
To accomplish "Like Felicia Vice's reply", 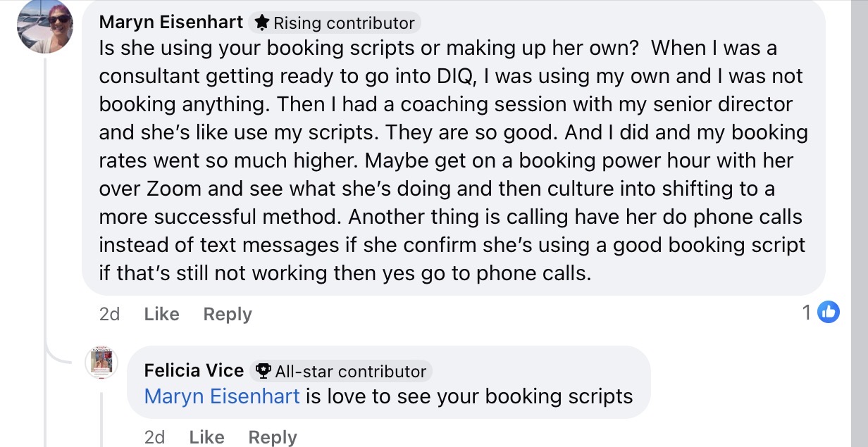I will click(x=206, y=437).
